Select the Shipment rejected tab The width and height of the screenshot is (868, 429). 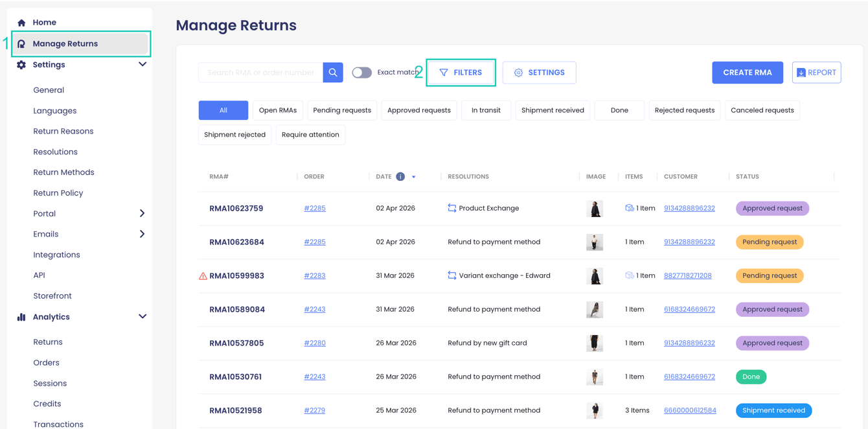click(x=234, y=135)
